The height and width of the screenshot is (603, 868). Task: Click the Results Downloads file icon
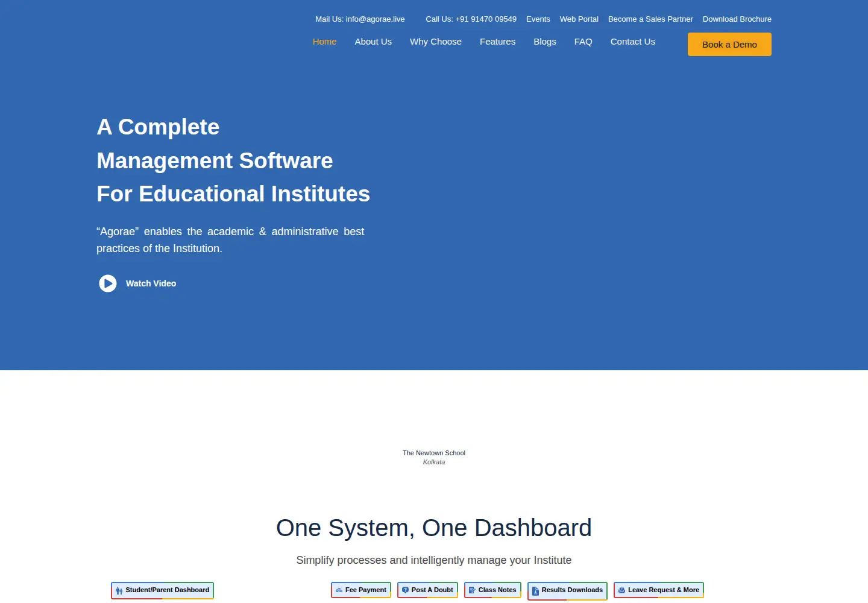(x=535, y=592)
